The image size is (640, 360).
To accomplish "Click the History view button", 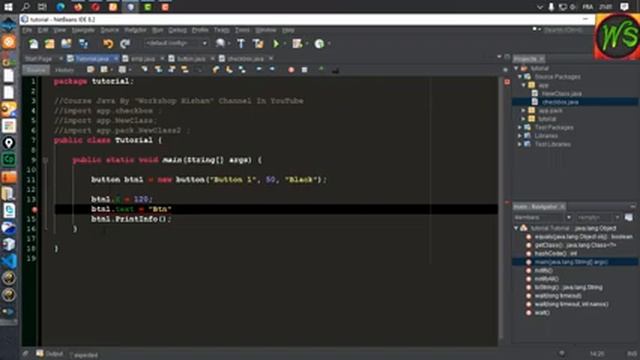I will [x=64, y=70].
